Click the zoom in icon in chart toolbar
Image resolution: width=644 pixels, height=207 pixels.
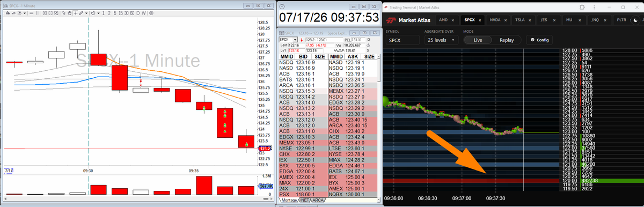click(x=45, y=13)
